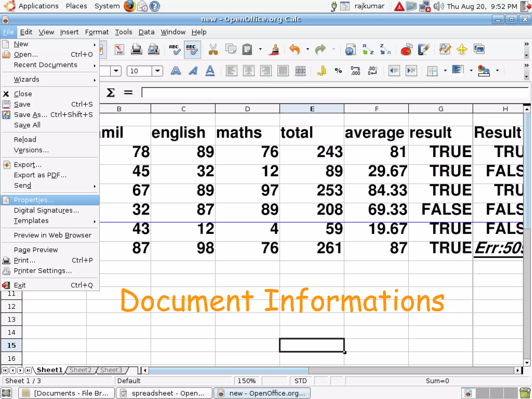Open the Borders dropdown arrow

[445, 71]
